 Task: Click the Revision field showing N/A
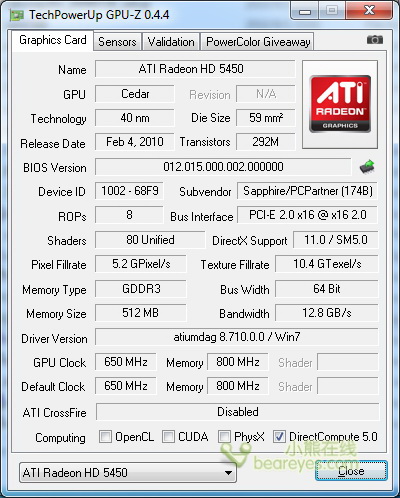point(266,94)
